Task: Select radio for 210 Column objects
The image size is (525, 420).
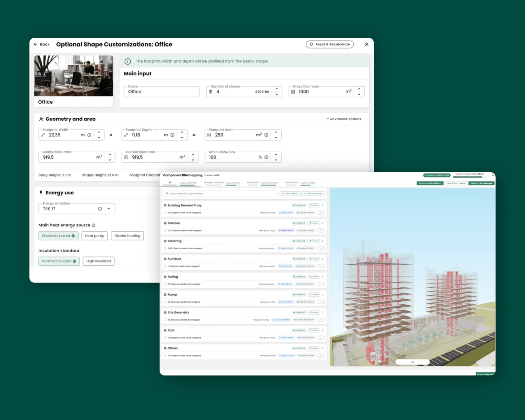Action: point(165,231)
